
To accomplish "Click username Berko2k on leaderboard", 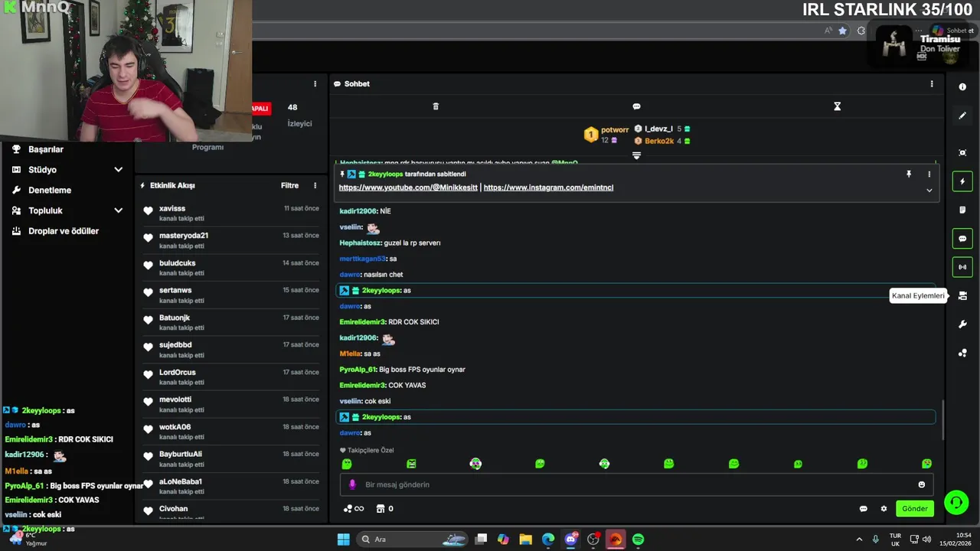I will click(x=659, y=141).
